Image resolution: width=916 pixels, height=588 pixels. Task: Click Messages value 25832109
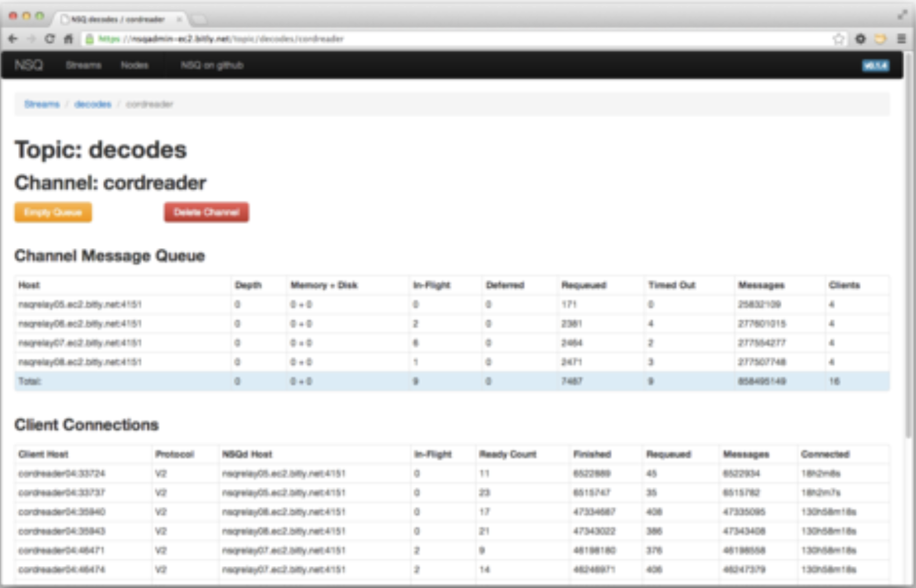tap(759, 304)
